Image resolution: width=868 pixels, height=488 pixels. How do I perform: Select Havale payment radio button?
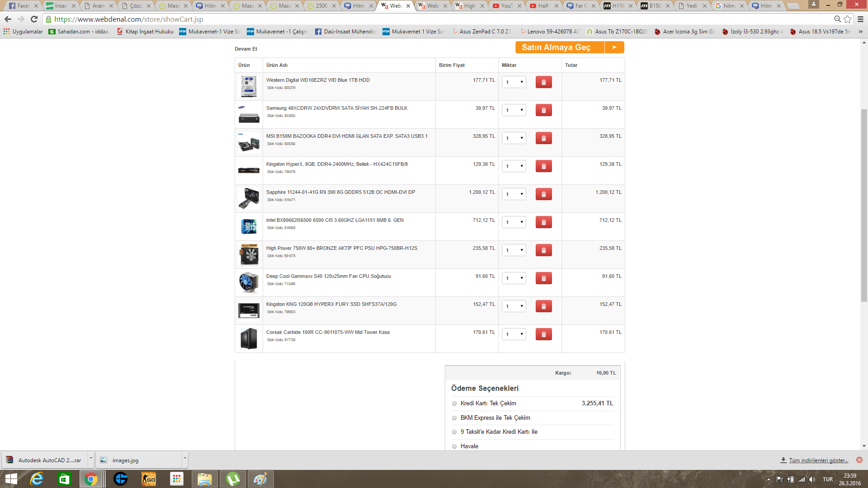tap(454, 446)
